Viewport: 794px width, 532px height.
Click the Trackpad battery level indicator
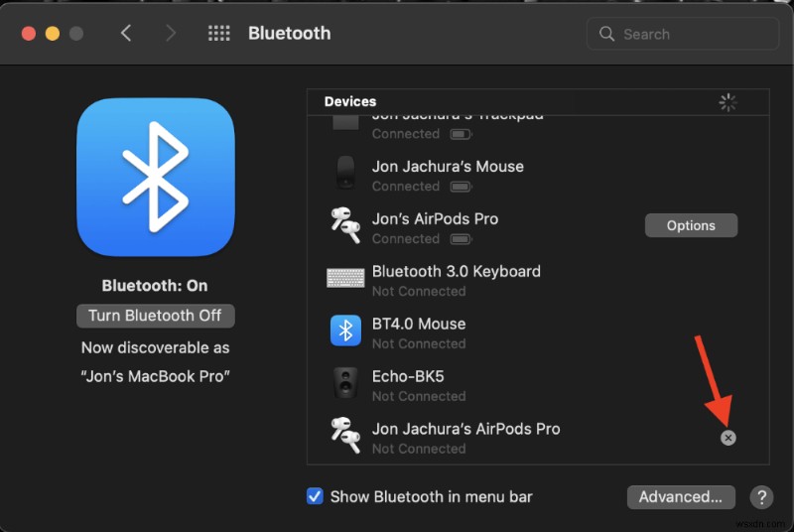pyautogui.click(x=461, y=134)
